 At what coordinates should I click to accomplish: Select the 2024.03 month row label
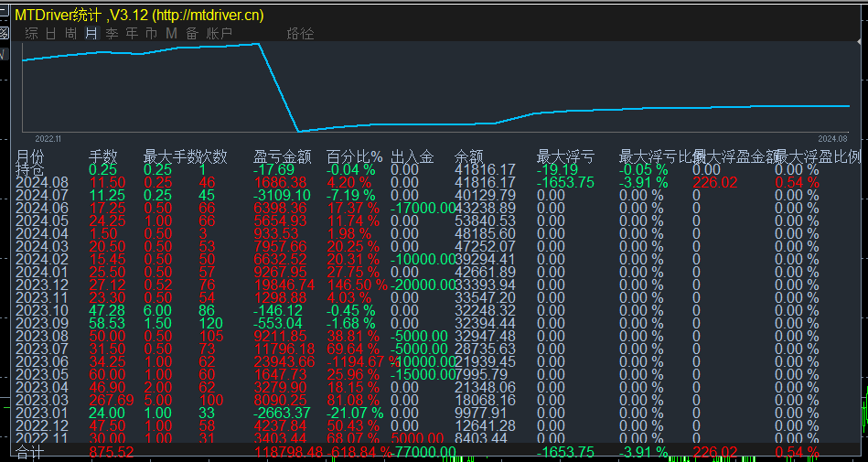pyautogui.click(x=42, y=246)
